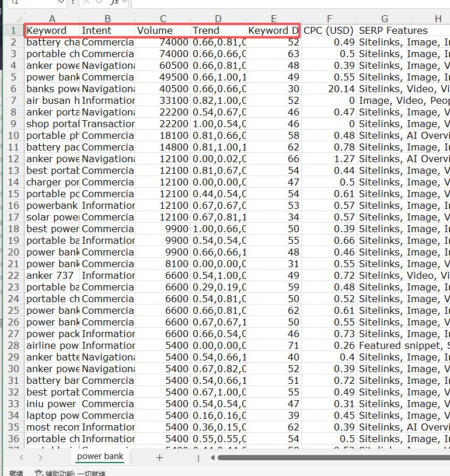Switch to the power bank sheet tab

[100, 456]
